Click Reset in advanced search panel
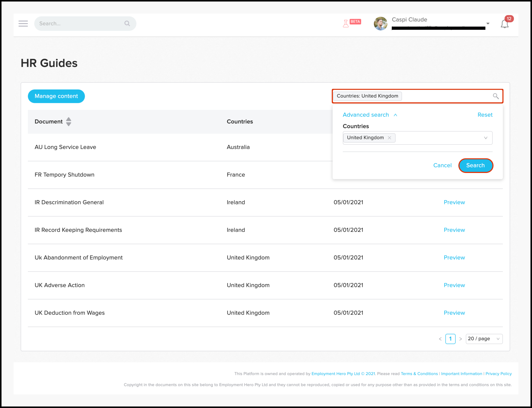 click(x=485, y=115)
